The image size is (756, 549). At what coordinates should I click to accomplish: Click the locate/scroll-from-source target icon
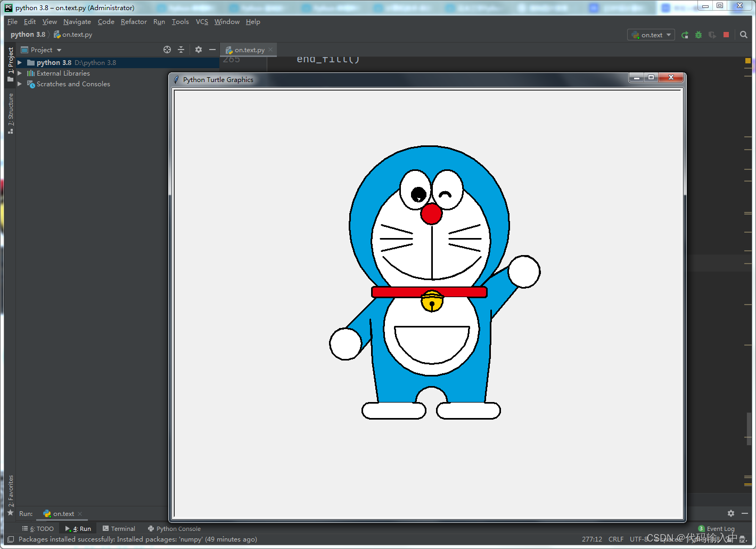[x=167, y=50]
